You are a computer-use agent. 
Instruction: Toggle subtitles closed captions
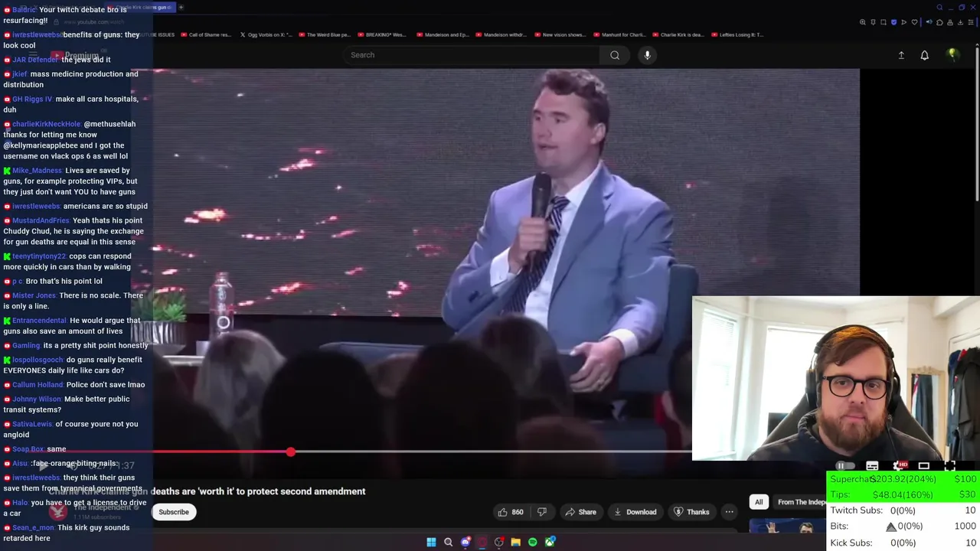point(872,466)
